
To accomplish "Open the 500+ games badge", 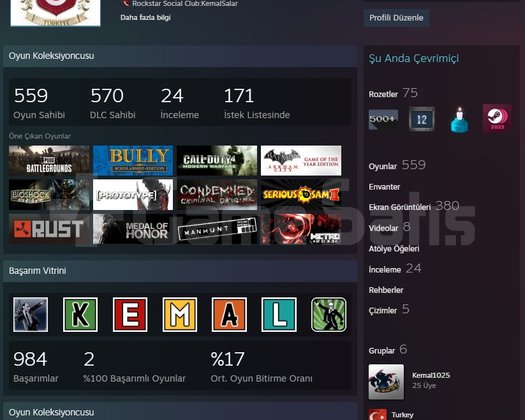I will coord(383,119).
